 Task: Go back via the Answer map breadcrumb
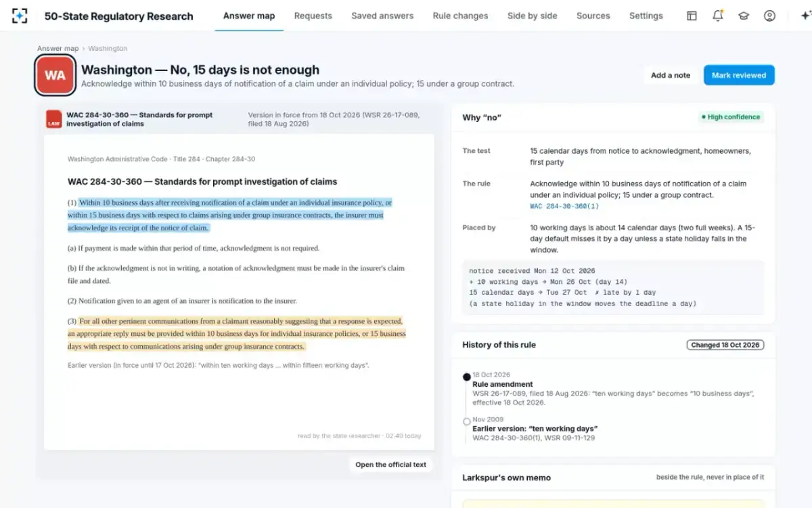point(58,49)
